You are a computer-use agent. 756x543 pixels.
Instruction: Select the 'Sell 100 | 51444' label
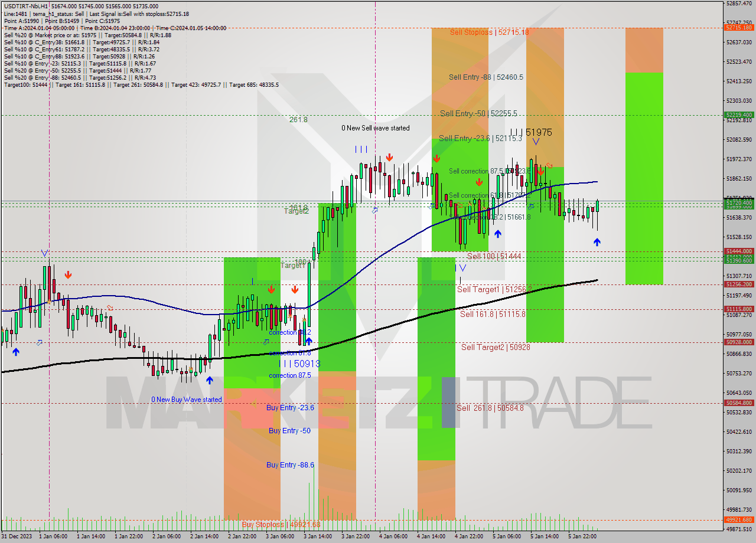tap(494, 256)
